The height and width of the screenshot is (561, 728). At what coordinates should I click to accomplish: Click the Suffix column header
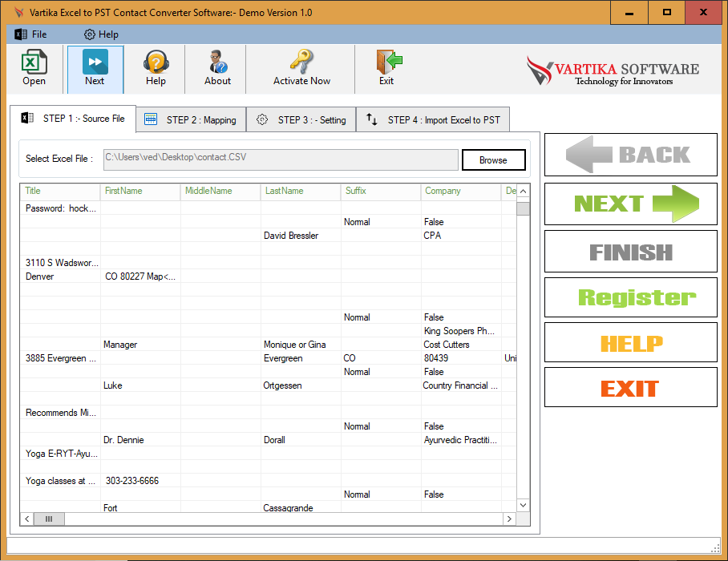click(x=381, y=192)
